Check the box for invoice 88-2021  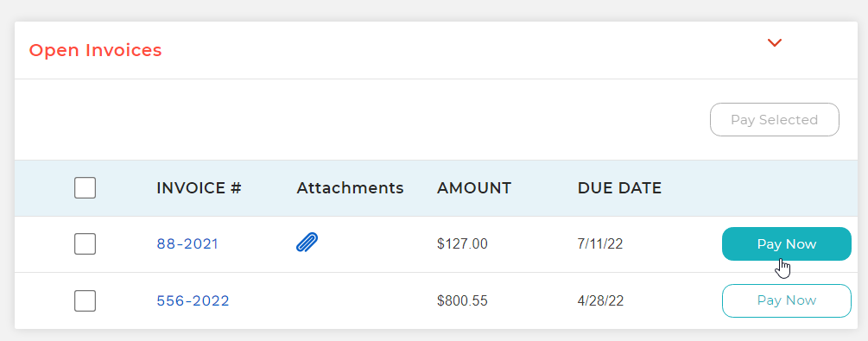click(85, 244)
